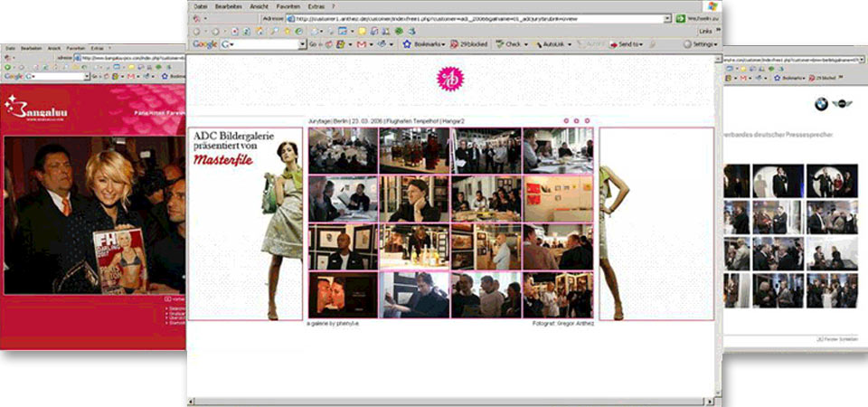The width and height of the screenshot is (868, 407).
Task: Click the Bangaluu logo in the left window
Action: [36, 109]
